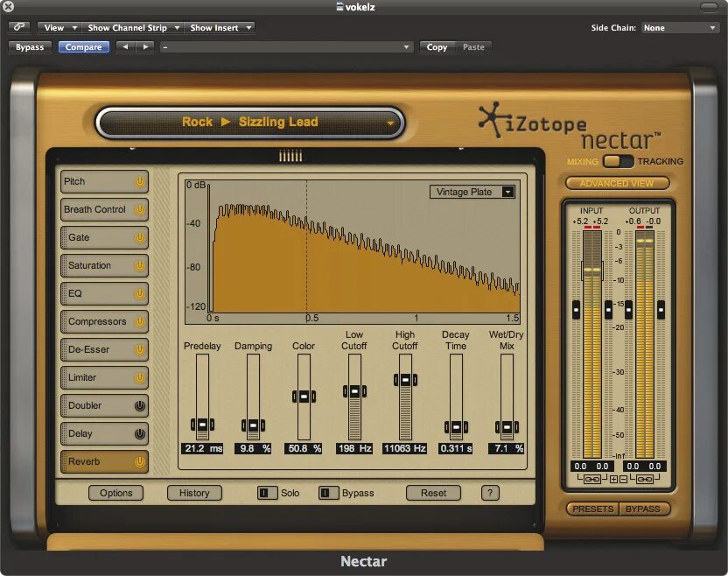Enable Solo for the Reverb module

[x=267, y=493]
